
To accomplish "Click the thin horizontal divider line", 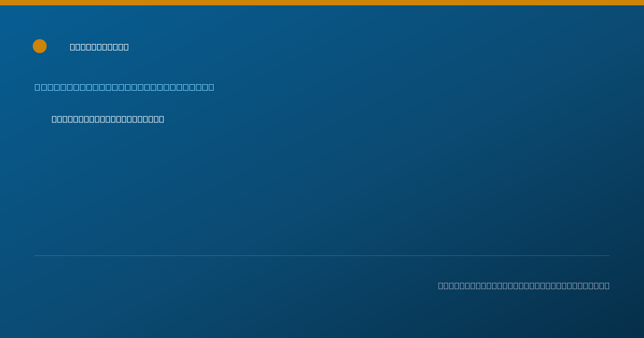I will click(322, 255).
